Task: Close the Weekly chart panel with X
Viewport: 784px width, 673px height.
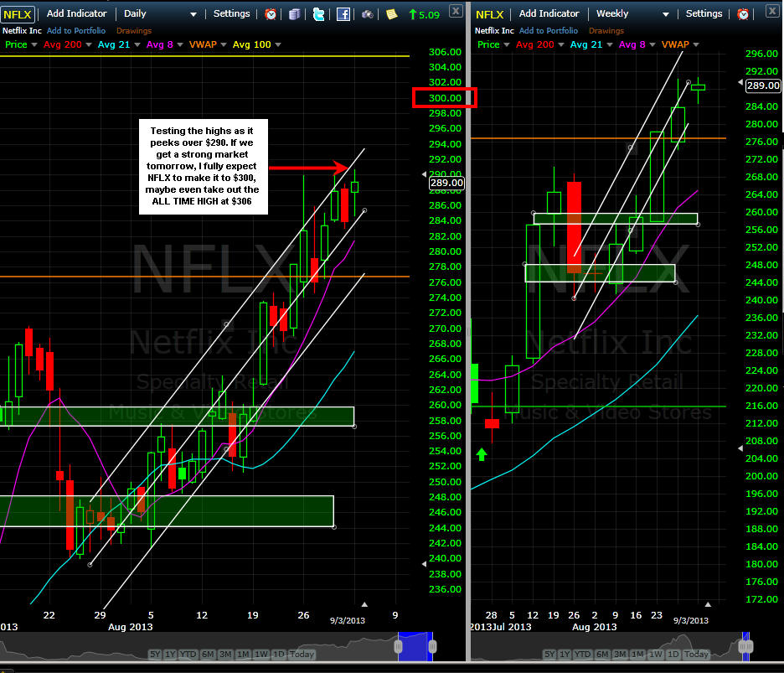Action: coord(772,11)
